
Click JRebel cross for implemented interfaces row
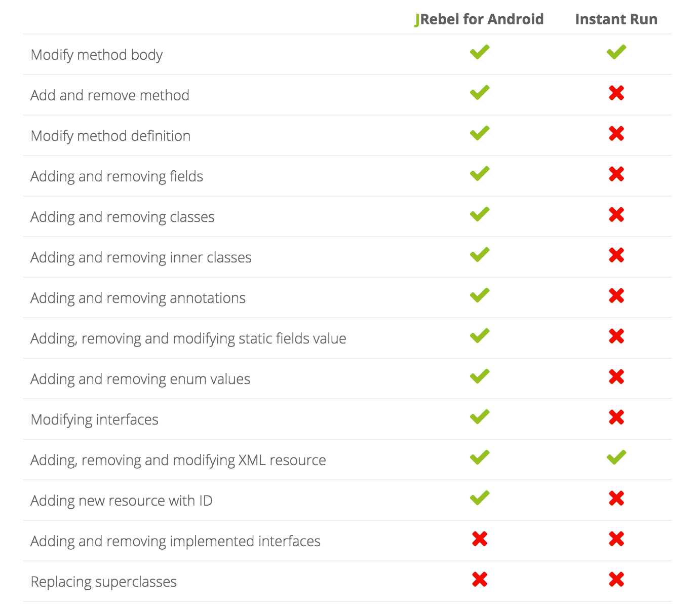(x=479, y=539)
